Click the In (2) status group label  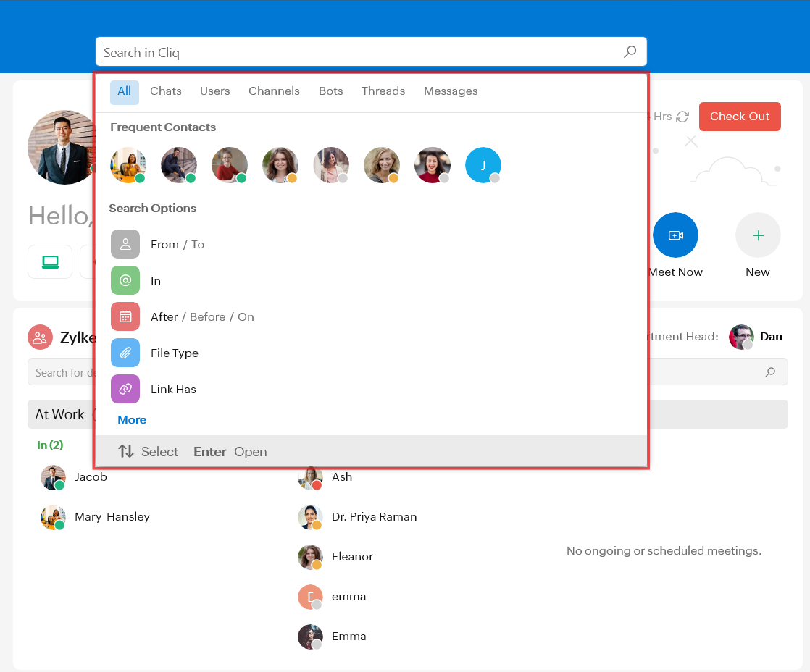coord(50,445)
